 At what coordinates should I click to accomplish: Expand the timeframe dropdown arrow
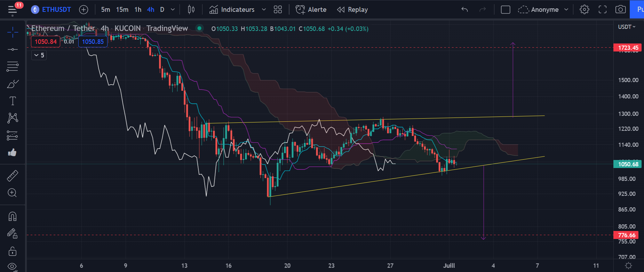coord(173,10)
